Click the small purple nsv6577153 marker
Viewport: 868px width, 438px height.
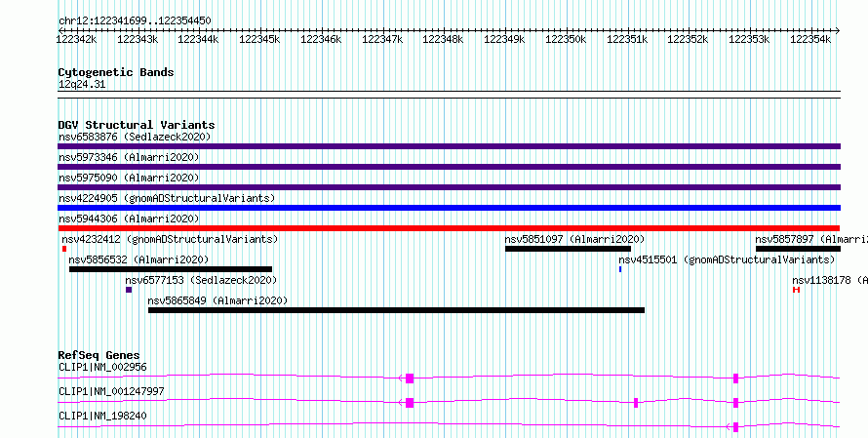(x=129, y=290)
